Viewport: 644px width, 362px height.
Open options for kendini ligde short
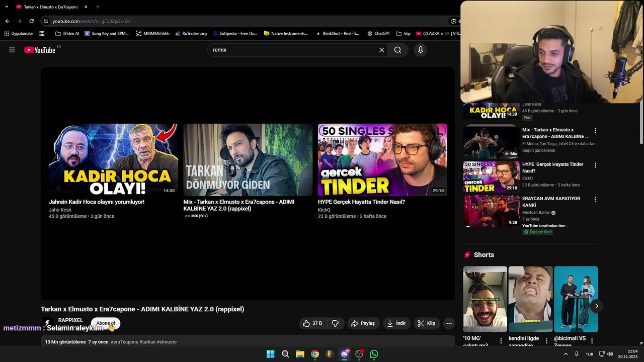coord(546,341)
